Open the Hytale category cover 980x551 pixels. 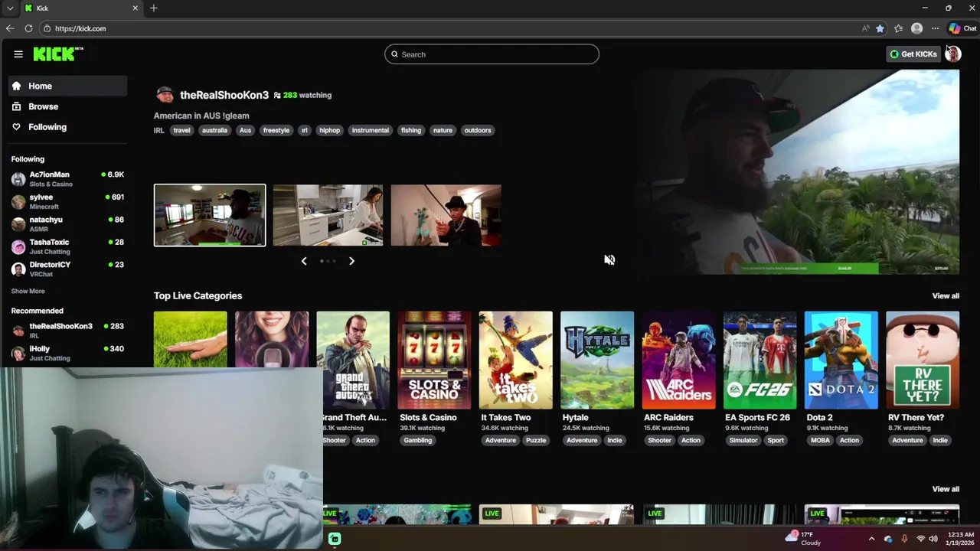[x=597, y=360]
